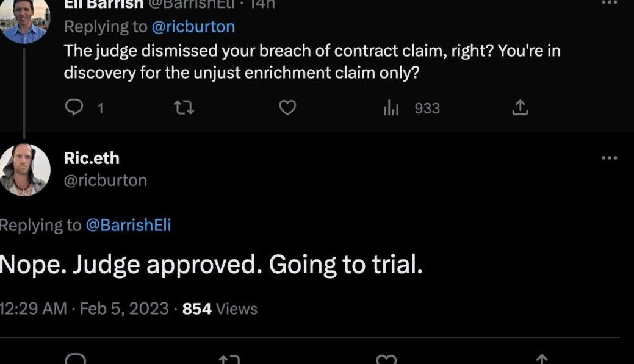634x364 pixels.
Task: Open more options on Eli Barrish's tweet
Action: pos(609,3)
